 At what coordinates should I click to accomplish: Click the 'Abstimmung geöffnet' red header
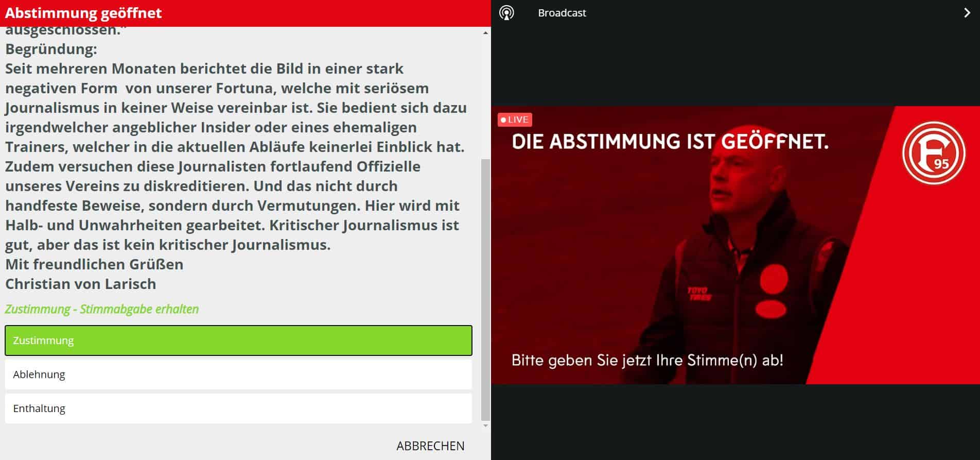coord(83,13)
